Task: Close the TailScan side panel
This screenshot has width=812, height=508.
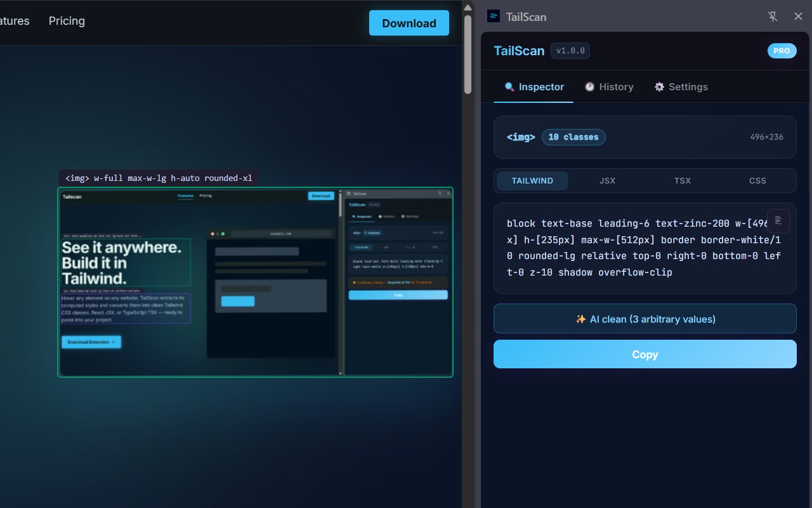Action: [x=798, y=17]
